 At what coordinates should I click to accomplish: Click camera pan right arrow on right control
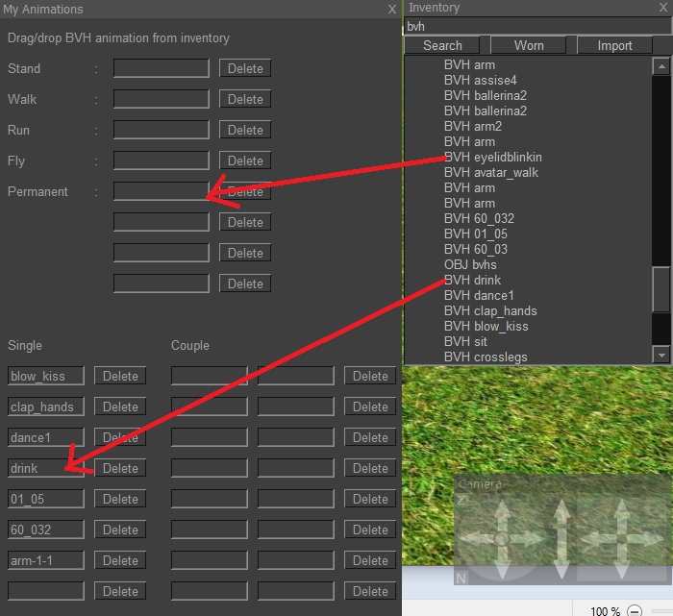click(647, 539)
